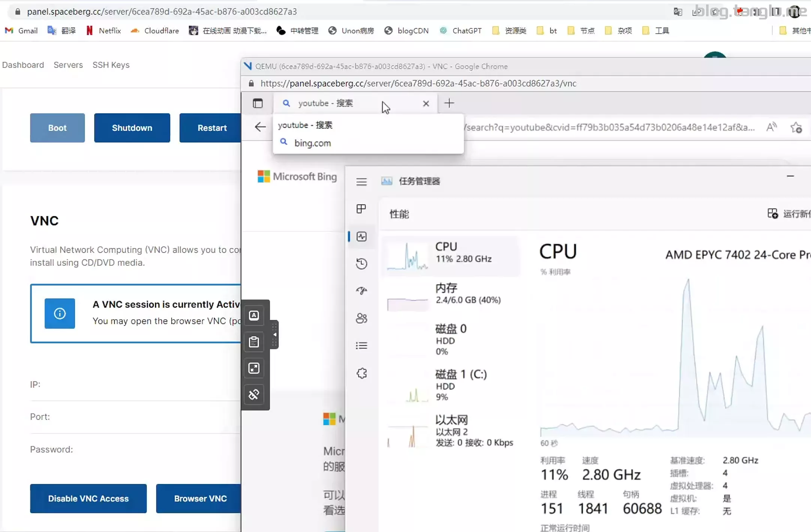Image resolution: width=811 pixels, height=532 pixels.
Task: Open Startup apps icon in Task Manager
Action: tap(361, 291)
